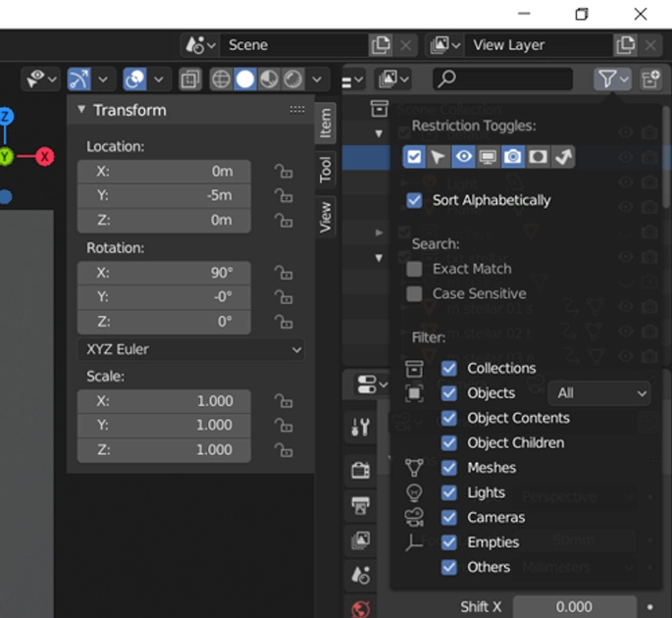
Task: Uncheck the Meshes filter
Action: [449, 468]
